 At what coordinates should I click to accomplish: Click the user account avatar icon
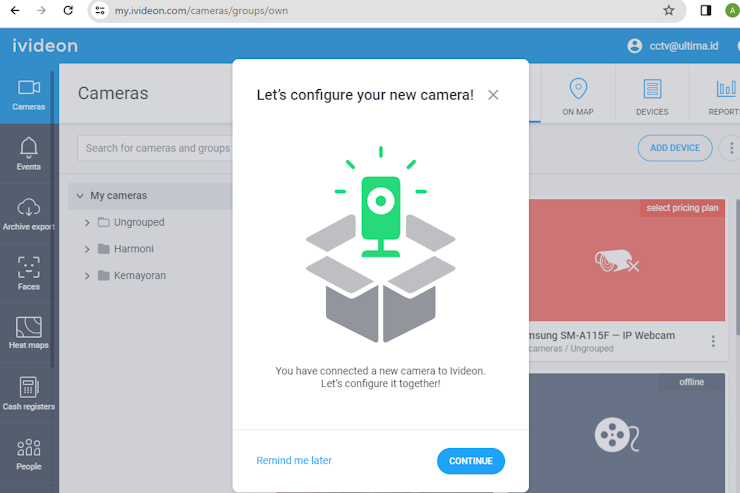pyautogui.click(x=635, y=46)
